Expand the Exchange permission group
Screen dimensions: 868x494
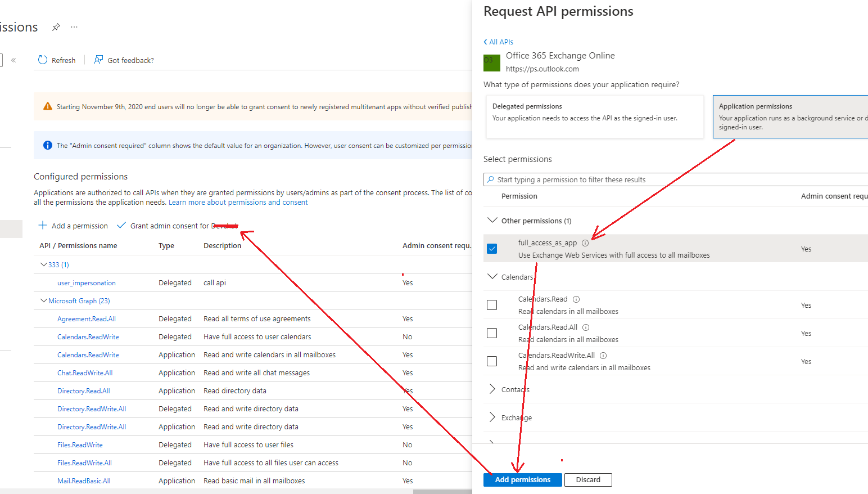coord(492,417)
